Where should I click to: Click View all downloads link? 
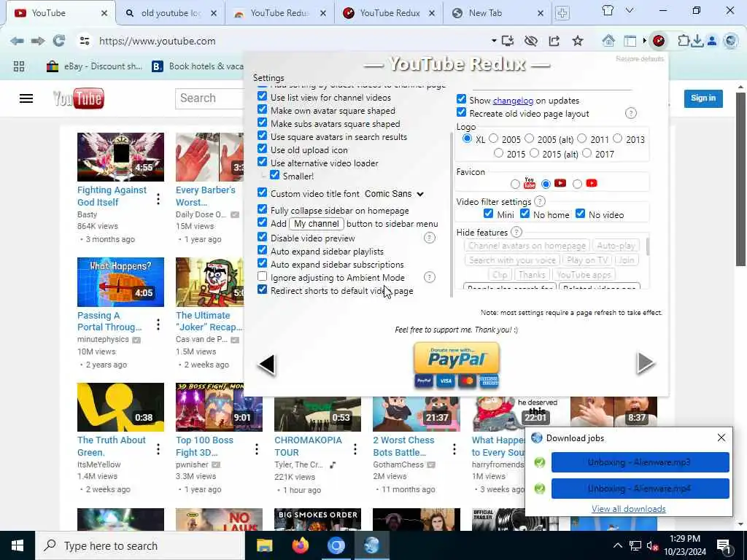[x=628, y=508]
